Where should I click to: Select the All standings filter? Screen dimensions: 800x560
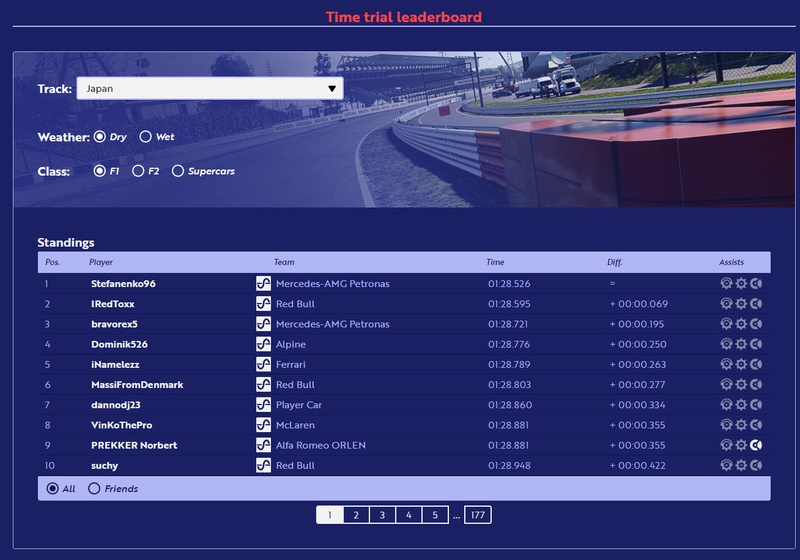click(52, 489)
